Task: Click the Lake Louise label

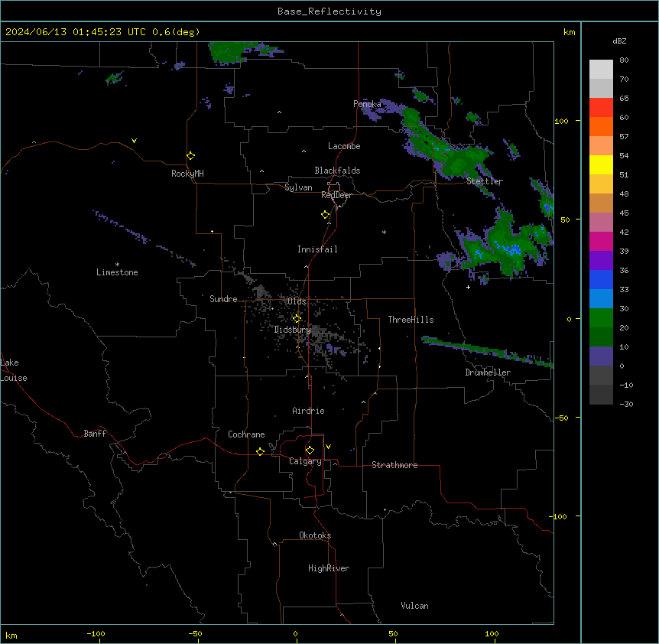Action: (14, 370)
